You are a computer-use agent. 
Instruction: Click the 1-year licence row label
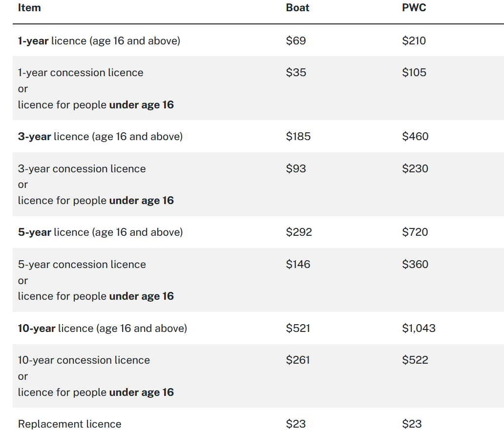(x=99, y=41)
